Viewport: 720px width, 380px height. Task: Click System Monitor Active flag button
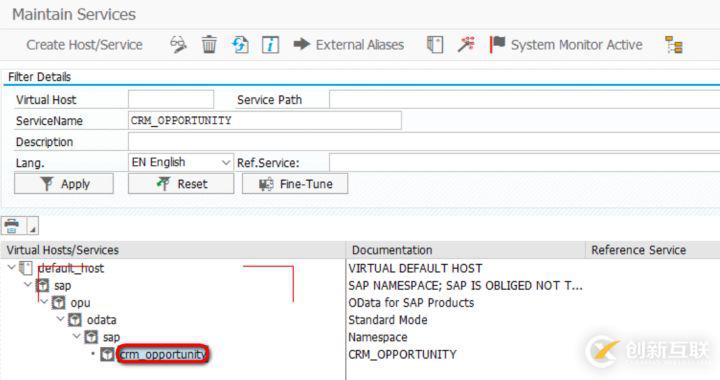tap(566, 45)
